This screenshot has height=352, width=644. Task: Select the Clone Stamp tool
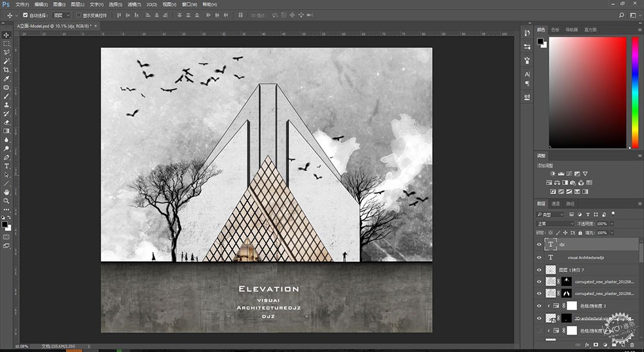pos(6,105)
